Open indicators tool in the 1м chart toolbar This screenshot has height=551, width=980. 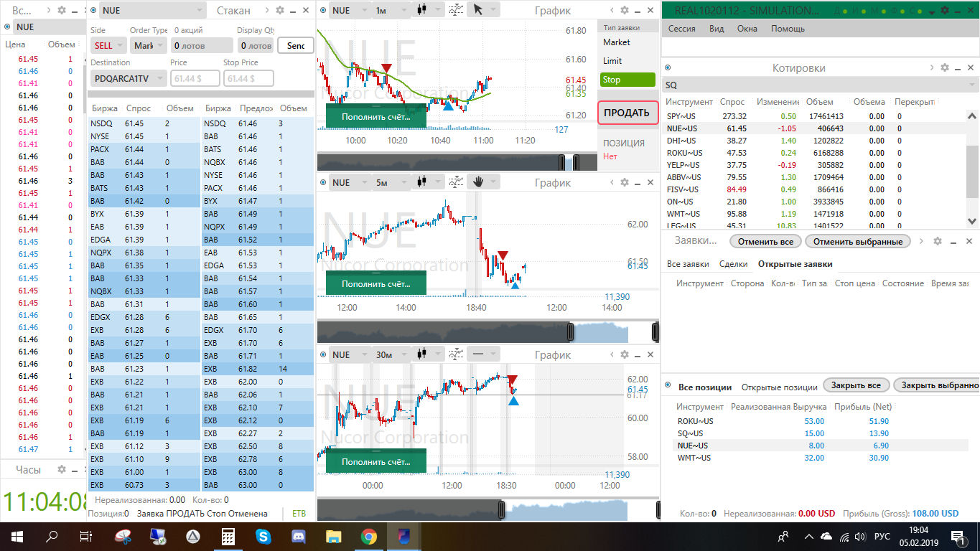point(456,10)
